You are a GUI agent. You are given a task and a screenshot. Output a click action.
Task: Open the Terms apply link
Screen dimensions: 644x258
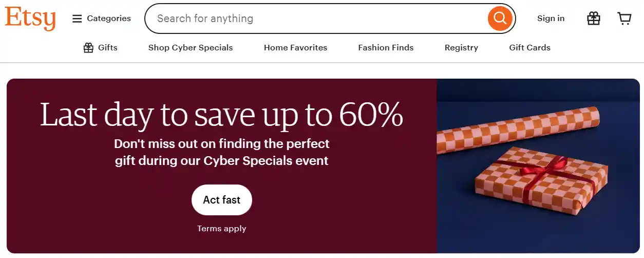coord(222,229)
